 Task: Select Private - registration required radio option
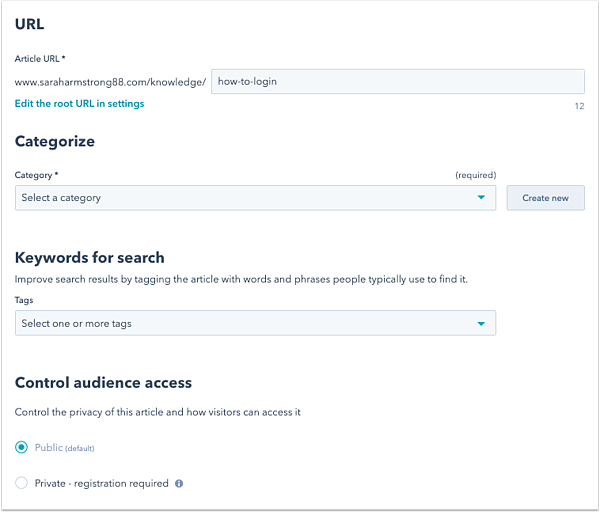21,483
